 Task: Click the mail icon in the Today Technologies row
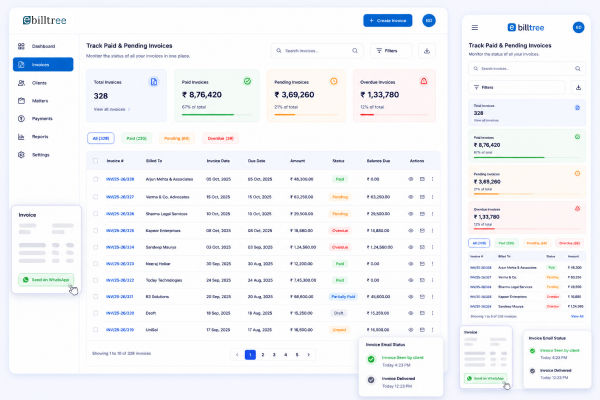coord(422,280)
